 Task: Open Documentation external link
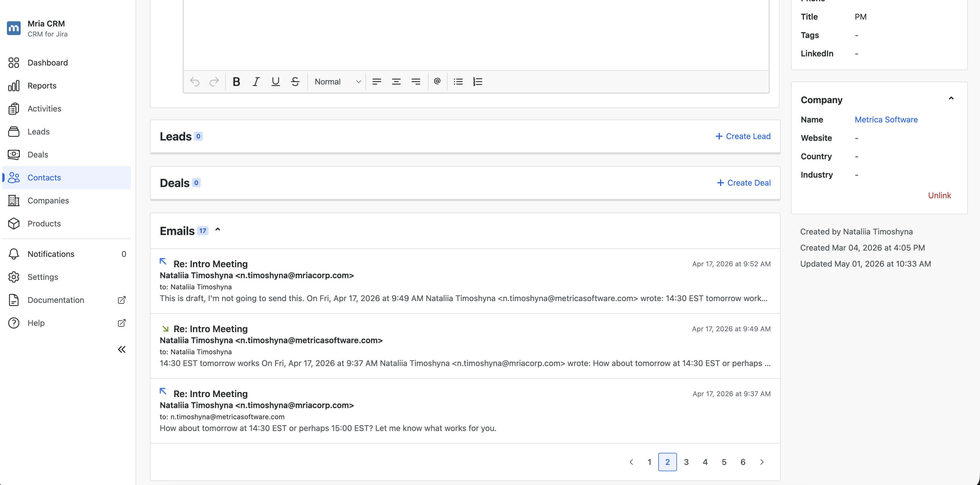67,300
